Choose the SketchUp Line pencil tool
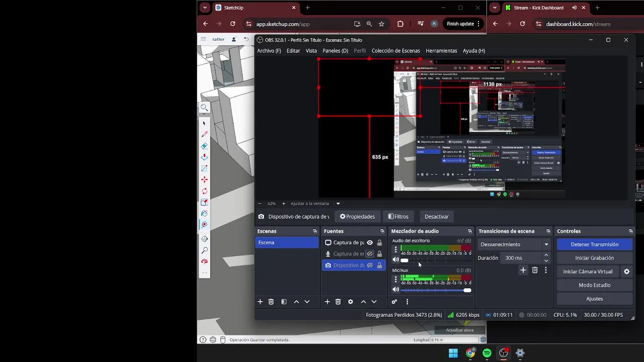The image size is (644, 362). click(x=204, y=134)
